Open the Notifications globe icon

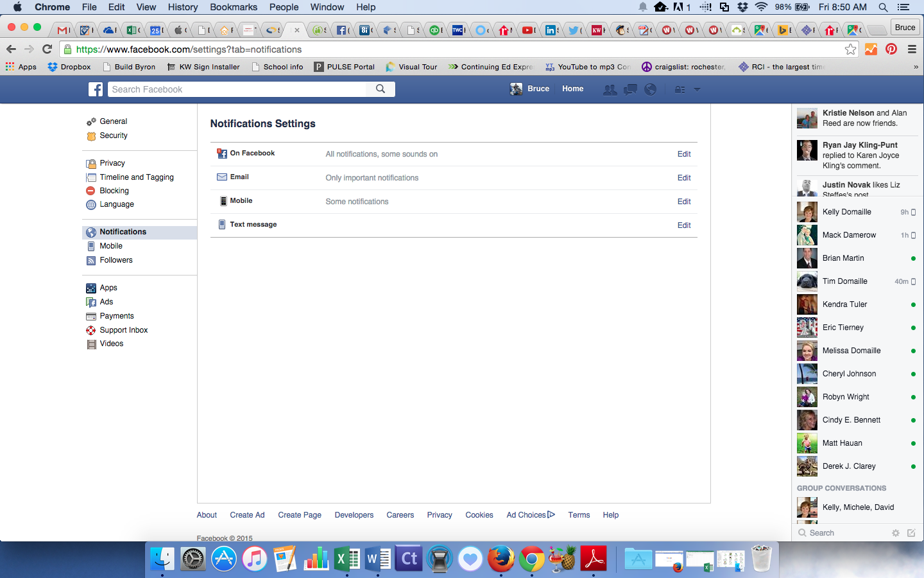650,89
